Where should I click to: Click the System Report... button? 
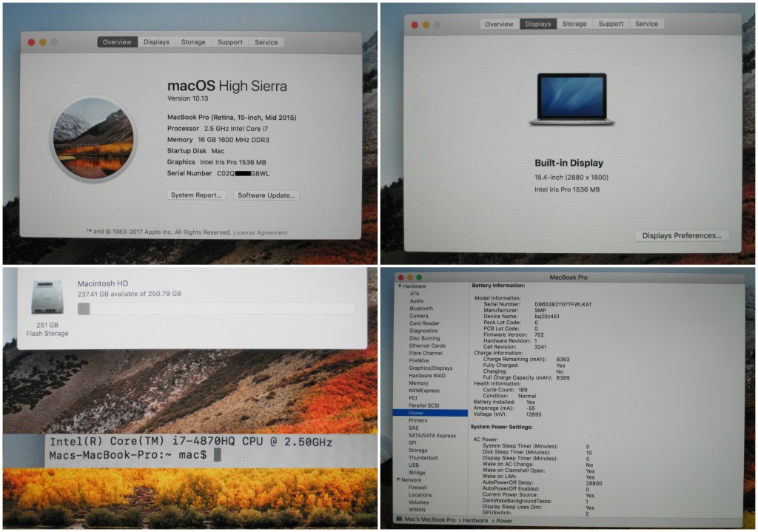196,195
